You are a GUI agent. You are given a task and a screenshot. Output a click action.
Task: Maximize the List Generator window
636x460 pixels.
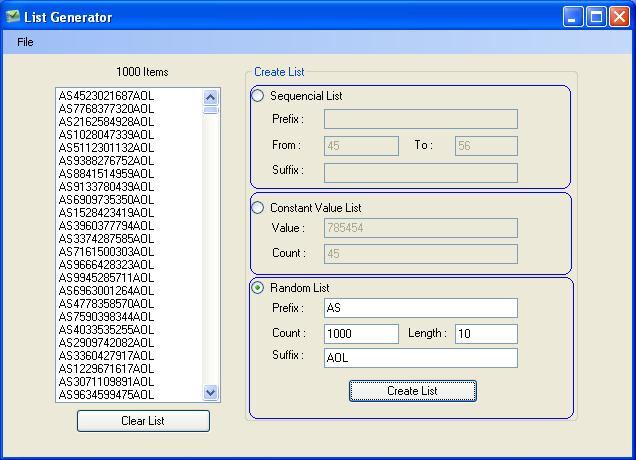[596, 16]
